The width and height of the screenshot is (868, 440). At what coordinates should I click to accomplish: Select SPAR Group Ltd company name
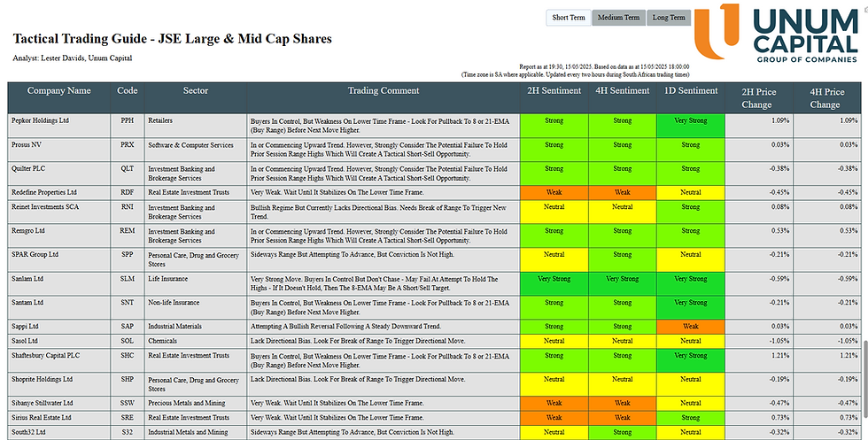pyautogui.click(x=35, y=255)
